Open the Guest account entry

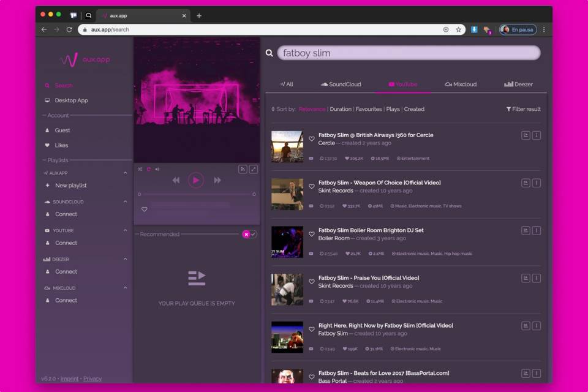pos(58,130)
